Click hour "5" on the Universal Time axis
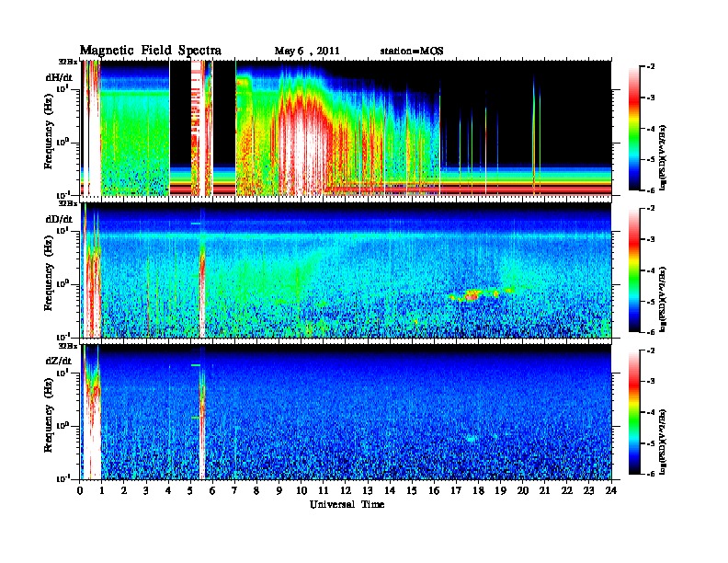 tap(190, 491)
